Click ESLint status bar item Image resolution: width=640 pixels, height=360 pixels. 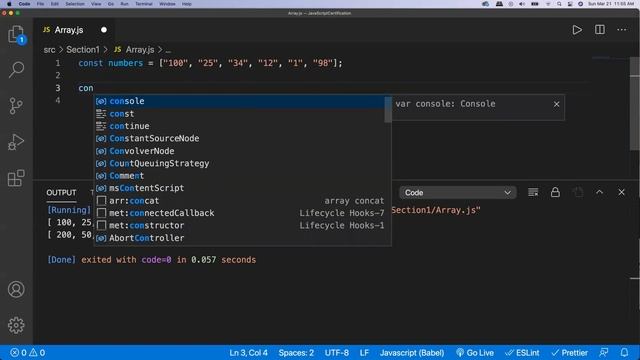click(522, 353)
